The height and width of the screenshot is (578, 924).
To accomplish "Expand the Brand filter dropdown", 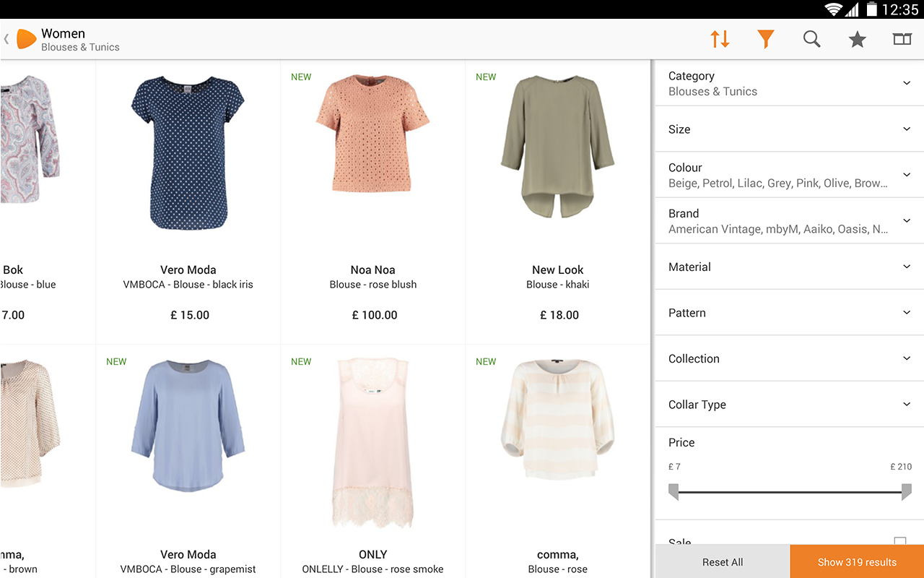I will coord(788,221).
